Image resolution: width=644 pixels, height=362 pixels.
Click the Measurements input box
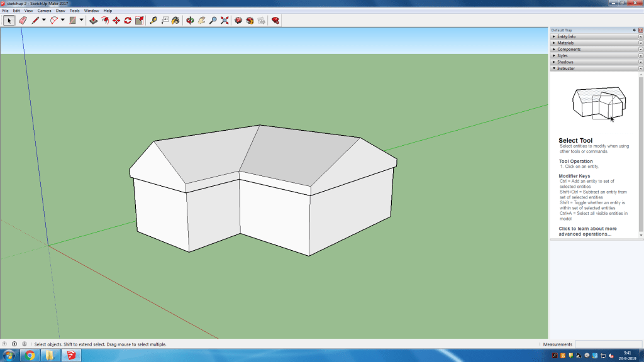(x=608, y=344)
